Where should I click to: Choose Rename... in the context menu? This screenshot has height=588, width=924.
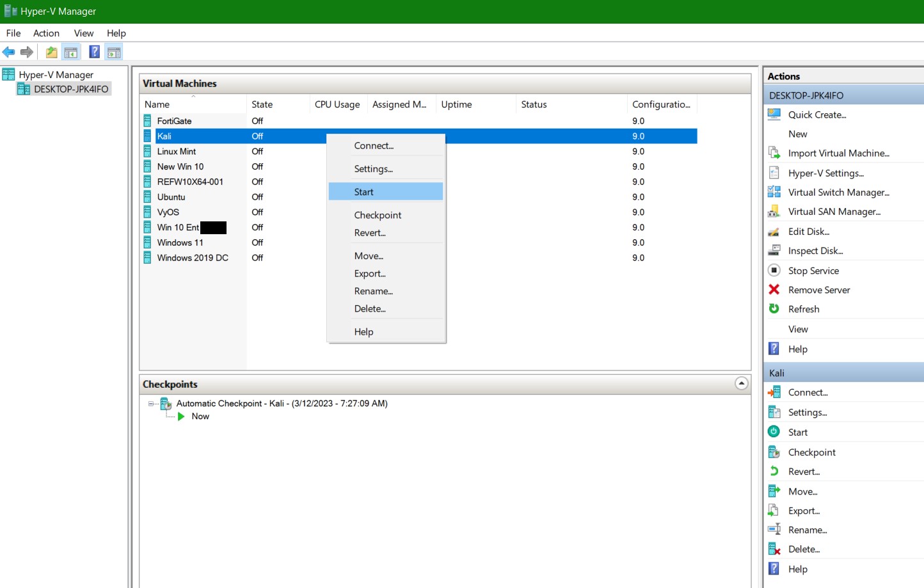coord(386,291)
